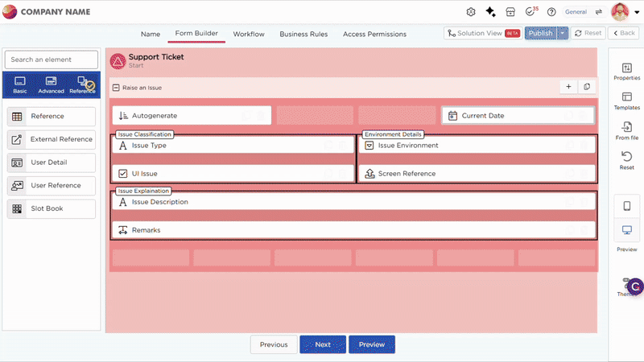This screenshot has height=362, width=644.
Task: Collapse the Raise an Issue section
Action: tap(116, 87)
